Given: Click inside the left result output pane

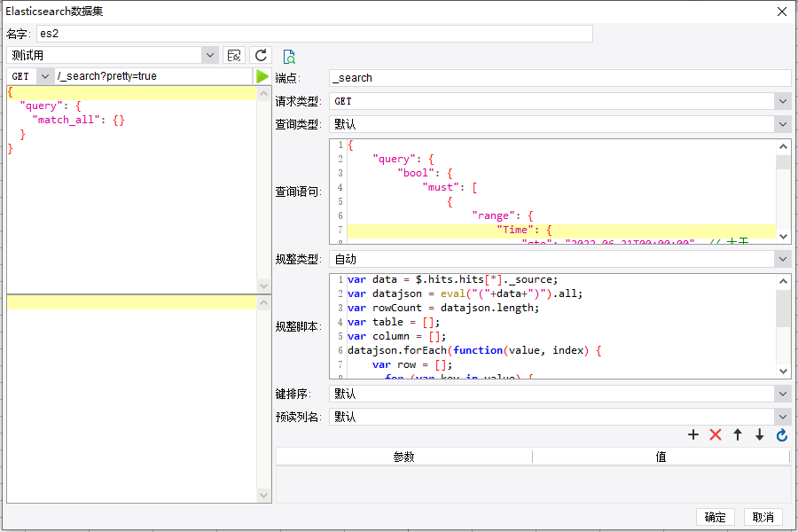Looking at the screenshot, I should (132, 399).
